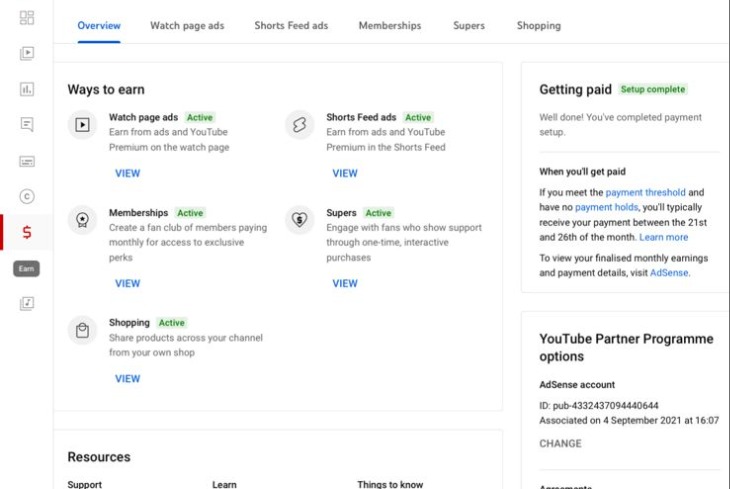730x489 pixels.
Task: Click the AdSense account label
Action: point(577,385)
